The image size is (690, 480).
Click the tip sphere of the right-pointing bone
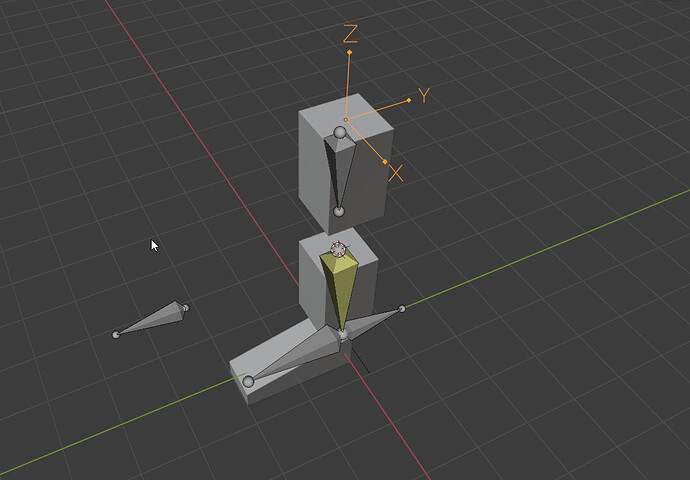[402, 309]
